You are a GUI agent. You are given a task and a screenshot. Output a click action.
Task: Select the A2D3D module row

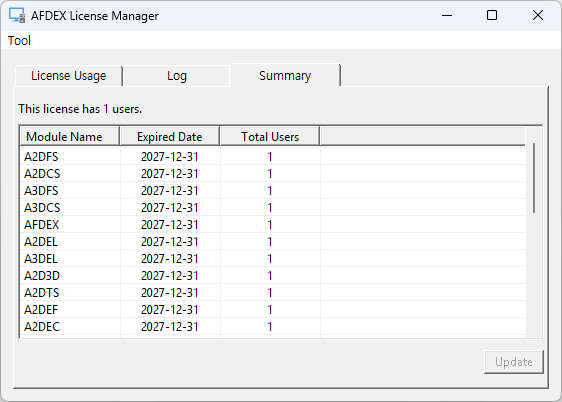(x=272, y=276)
